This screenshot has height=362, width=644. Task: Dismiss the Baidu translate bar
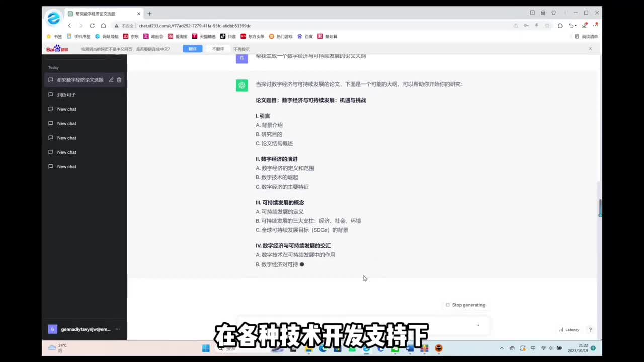pyautogui.click(x=590, y=49)
